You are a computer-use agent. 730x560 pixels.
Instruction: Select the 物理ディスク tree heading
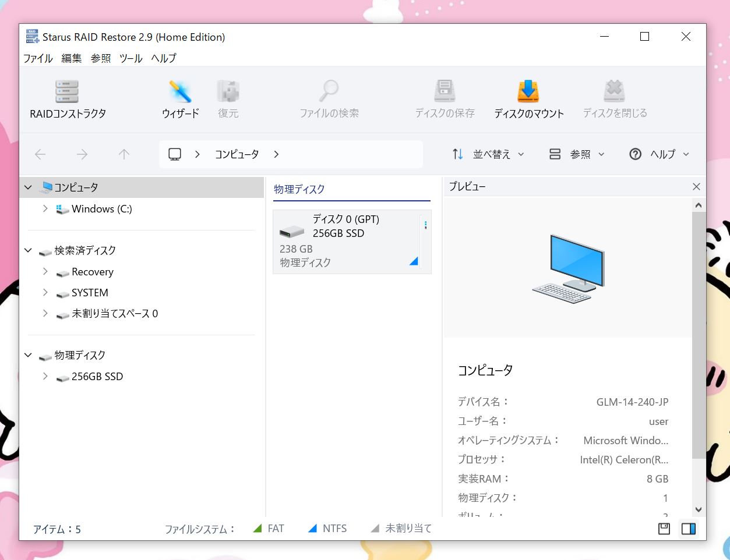tap(80, 355)
